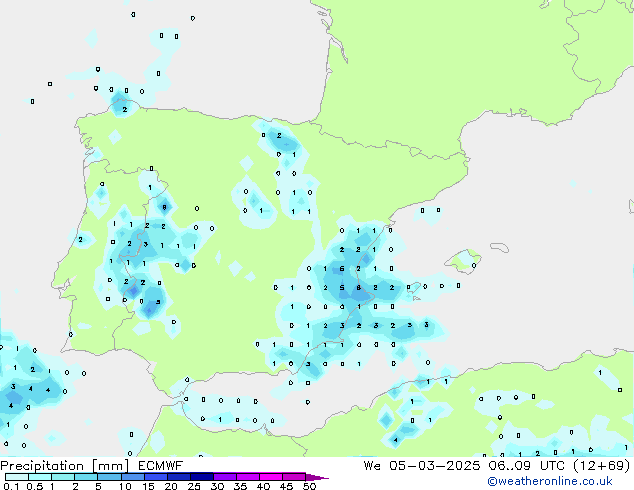This screenshot has height=490, width=634.
Task: Pick the 45–50 mm legend swatch
Action: tap(294, 477)
